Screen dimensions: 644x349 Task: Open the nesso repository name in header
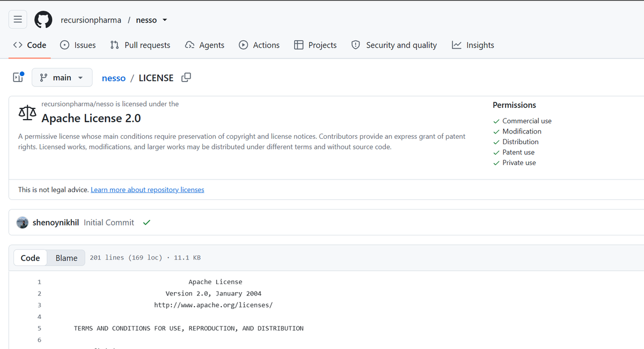pos(147,20)
